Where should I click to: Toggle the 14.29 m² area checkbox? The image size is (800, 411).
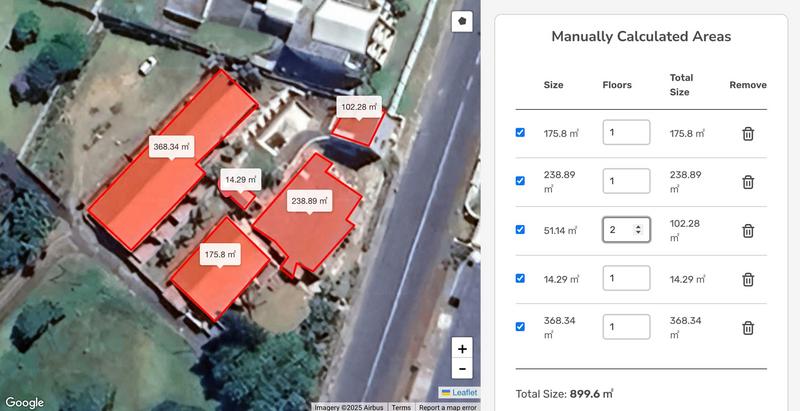pos(520,278)
